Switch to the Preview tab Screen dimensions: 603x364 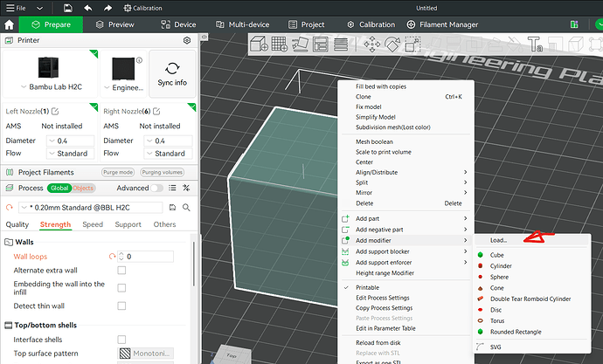pos(115,24)
